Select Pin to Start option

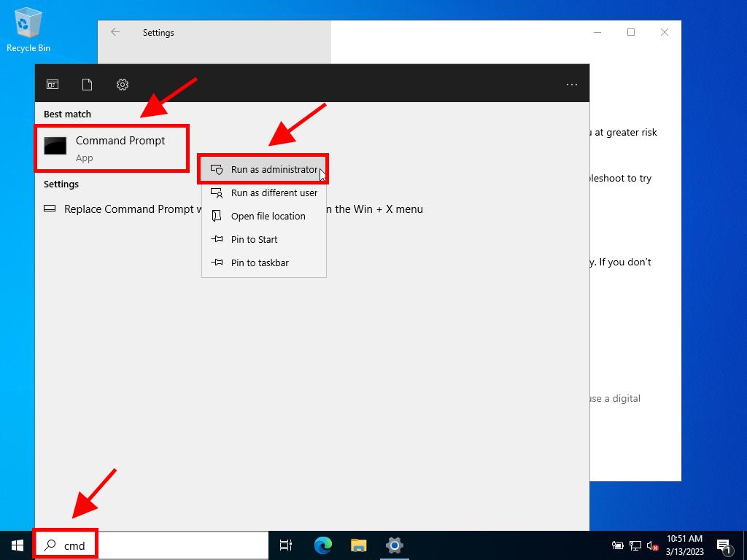pyautogui.click(x=254, y=239)
